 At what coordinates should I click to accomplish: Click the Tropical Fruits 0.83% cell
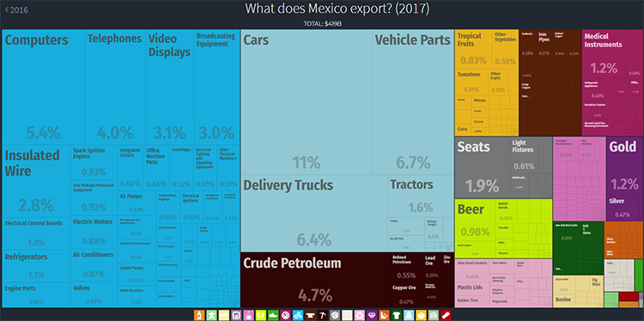tap(473, 49)
